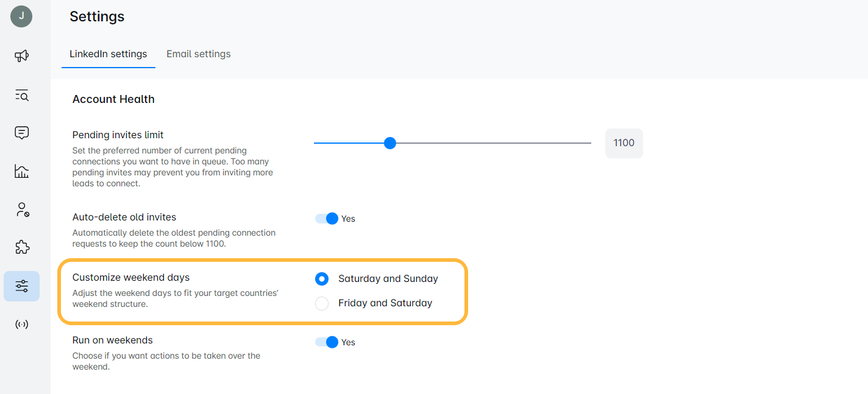Image resolution: width=868 pixels, height=394 pixels.
Task: Select the LinkedIn settings tab
Action: pos(108,54)
